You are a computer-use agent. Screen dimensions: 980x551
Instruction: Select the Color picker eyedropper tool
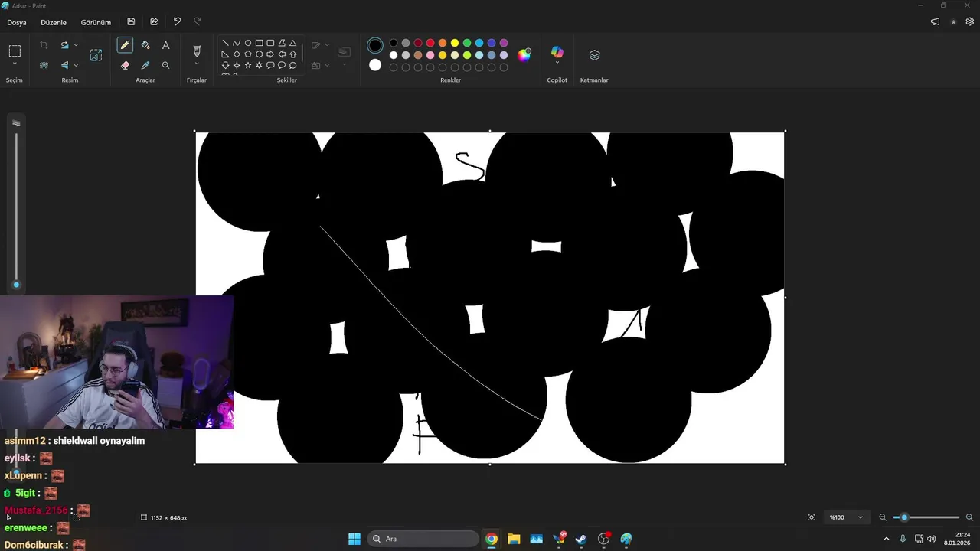tap(145, 65)
